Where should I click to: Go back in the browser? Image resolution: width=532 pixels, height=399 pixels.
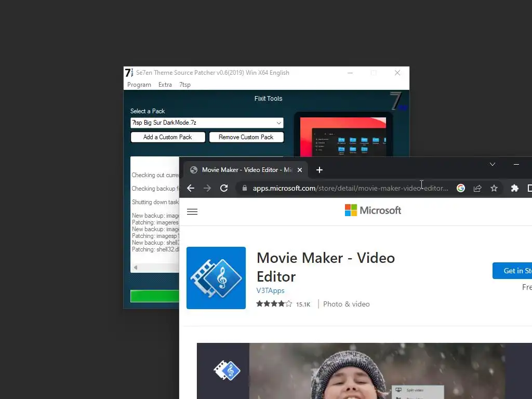point(191,188)
